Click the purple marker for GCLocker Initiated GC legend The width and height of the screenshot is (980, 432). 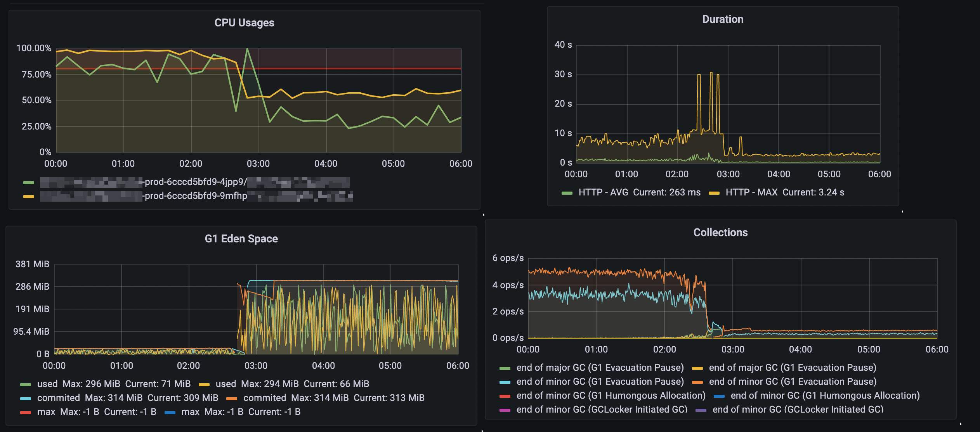702,410
